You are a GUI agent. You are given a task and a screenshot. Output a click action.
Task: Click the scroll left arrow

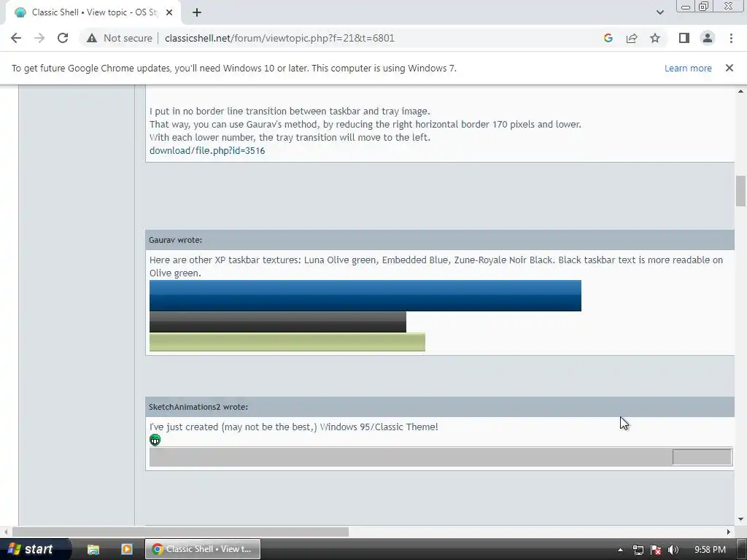[x=6, y=532]
